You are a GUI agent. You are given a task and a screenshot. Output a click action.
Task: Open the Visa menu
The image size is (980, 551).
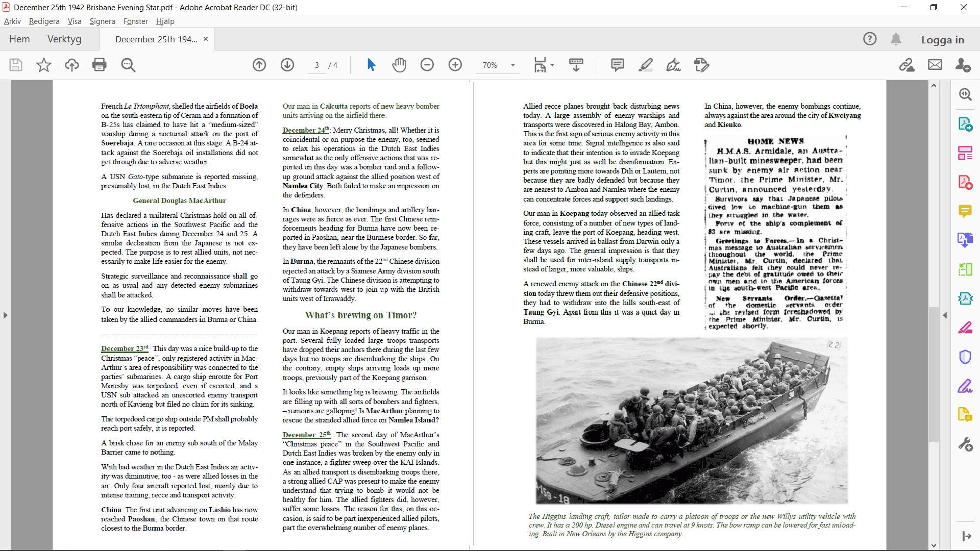click(x=75, y=21)
